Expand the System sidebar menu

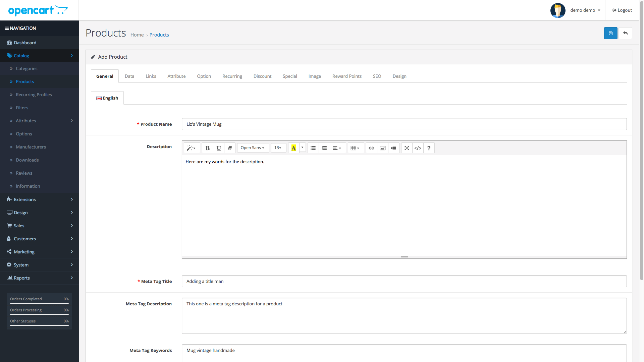click(x=39, y=265)
